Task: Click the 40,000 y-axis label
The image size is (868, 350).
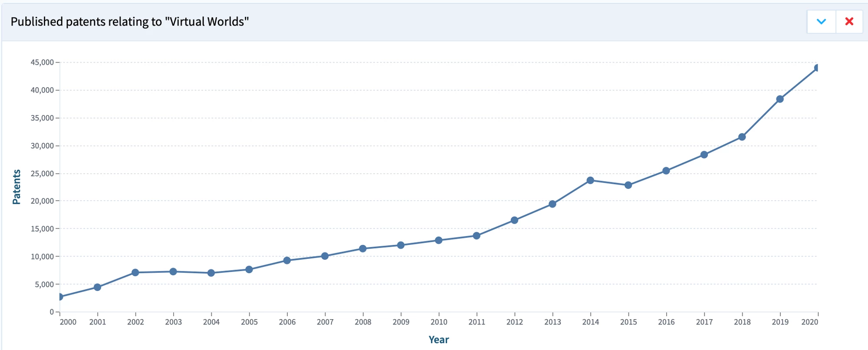Action: tap(42, 90)
